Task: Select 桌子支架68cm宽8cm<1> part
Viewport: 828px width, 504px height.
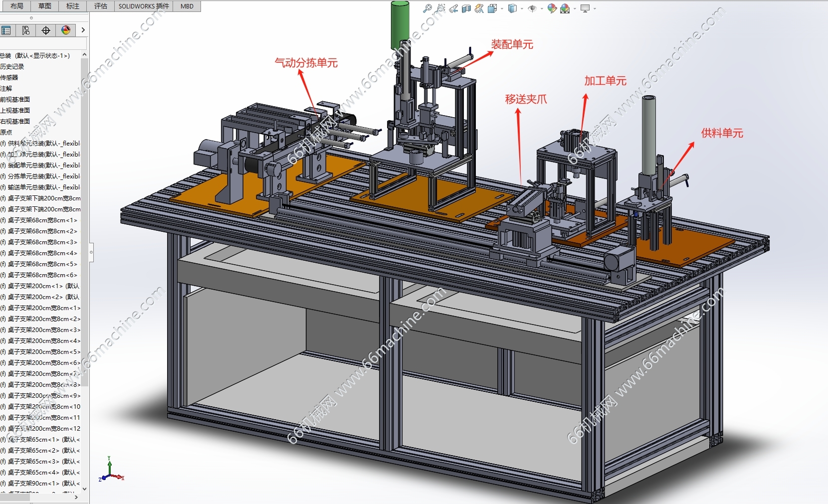Action: [39, 220]
